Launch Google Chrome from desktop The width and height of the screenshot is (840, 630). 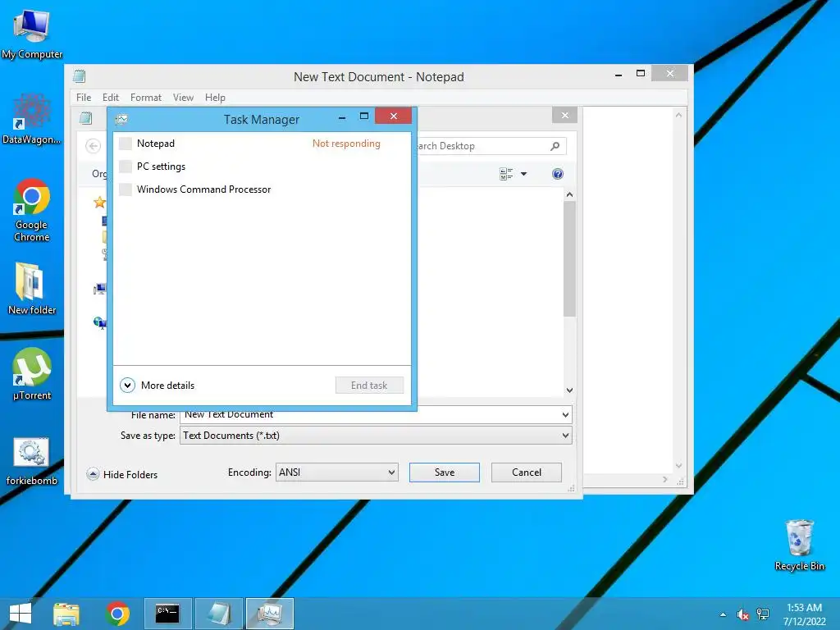32,210
